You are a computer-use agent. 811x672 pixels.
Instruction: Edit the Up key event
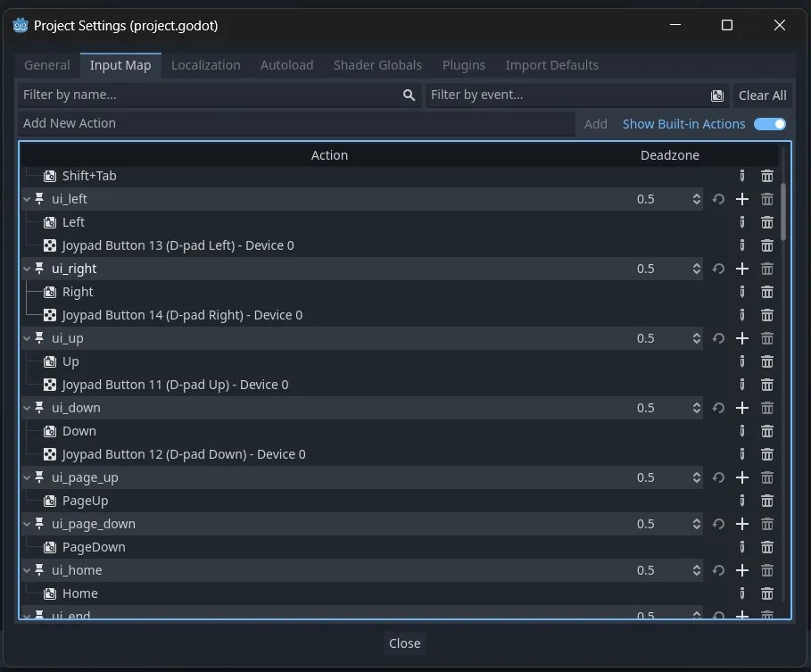tap(742, 361)
